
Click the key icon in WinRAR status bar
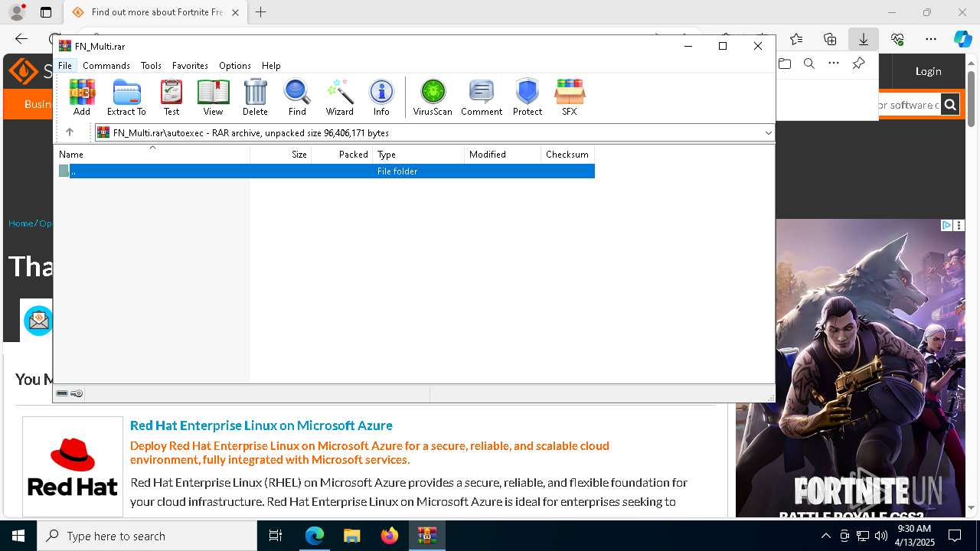[x=77, y=393]
